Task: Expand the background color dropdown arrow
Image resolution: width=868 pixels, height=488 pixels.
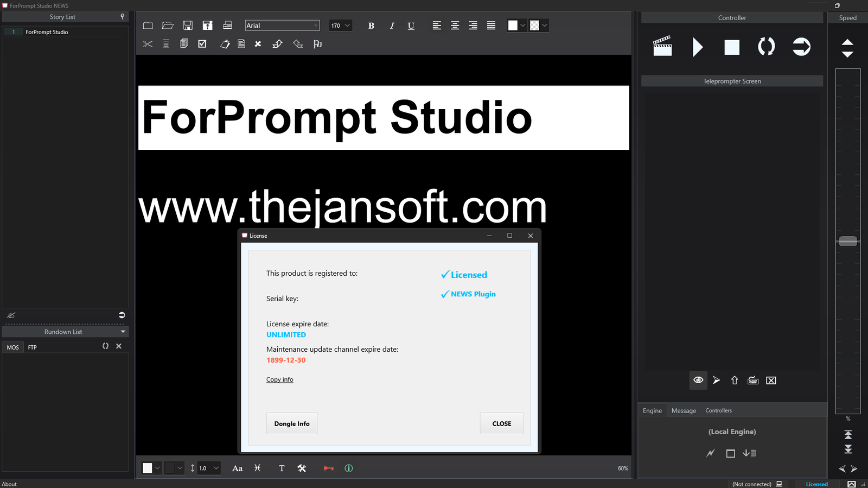Action: coord(545,26)
